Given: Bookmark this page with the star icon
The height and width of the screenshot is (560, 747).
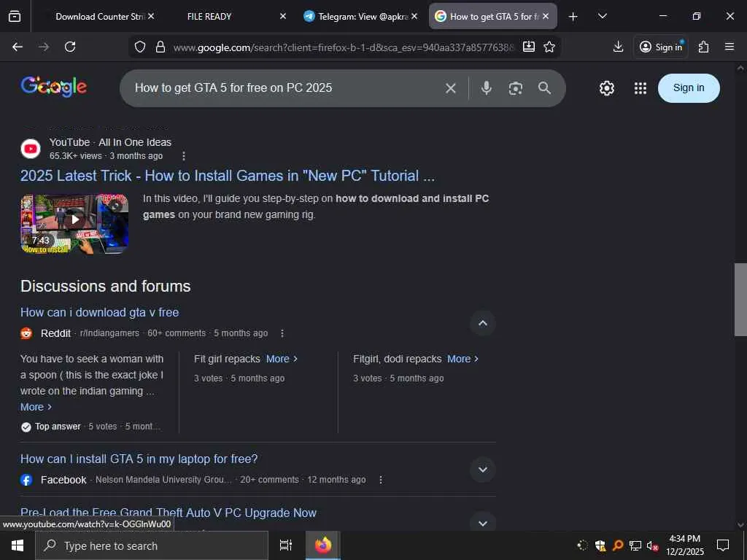Looking at the screenshot, I should pyautogui.click(x=549, y=47).
